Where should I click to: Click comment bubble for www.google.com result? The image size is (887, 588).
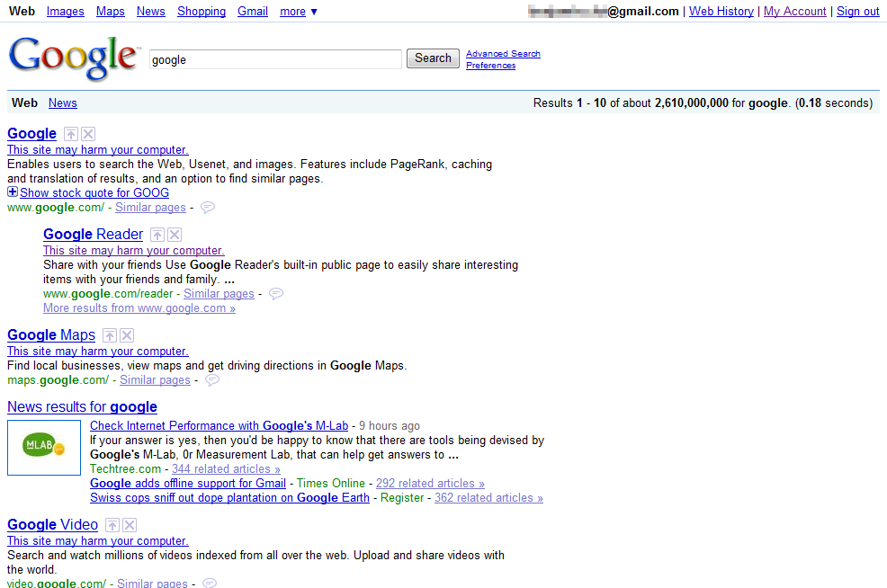(x=208, y=208)
